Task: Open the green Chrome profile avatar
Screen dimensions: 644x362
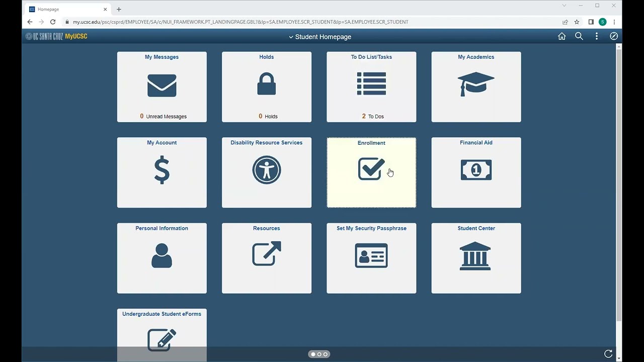Action: click(602, 22)
